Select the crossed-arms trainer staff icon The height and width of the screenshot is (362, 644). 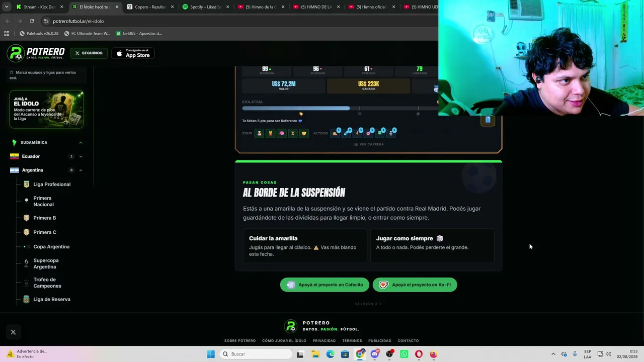293,133
